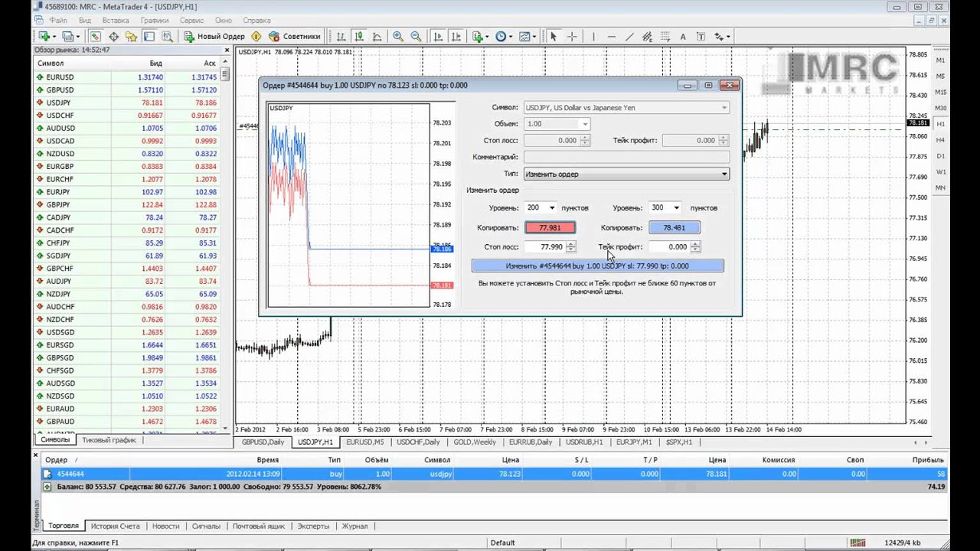Open the Символ dropdown in order dialog

(626, 107)
